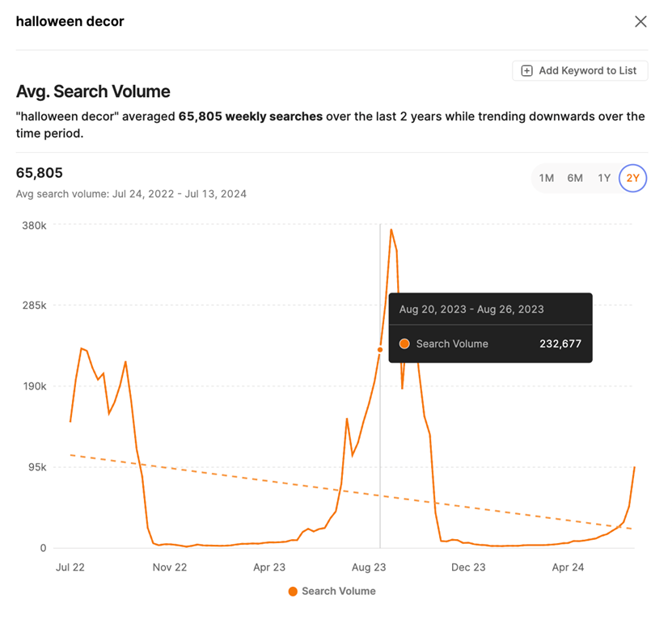Choose the 2Y time range
Screen dimensions: 672x628
point(632,178)
